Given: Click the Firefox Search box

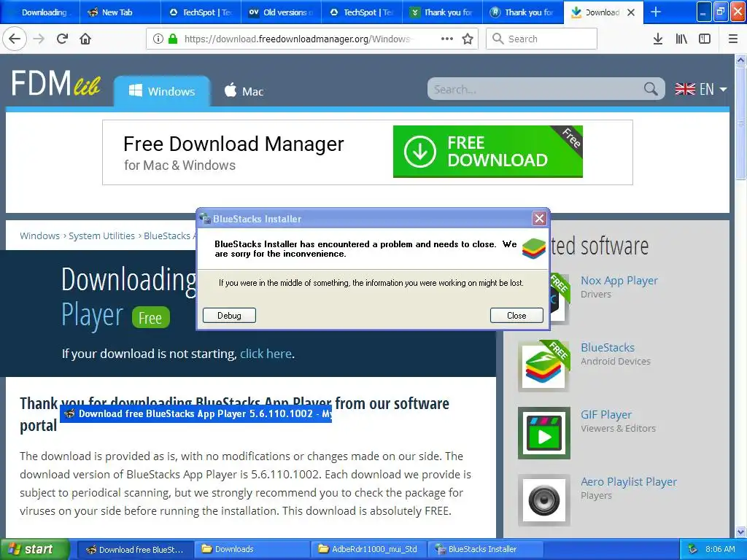Looking at the screenshot, I should pyautogui.click(x=541, y=39).
